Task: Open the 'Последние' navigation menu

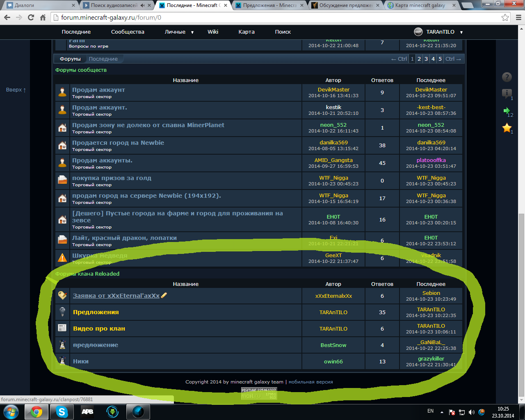Action: point(76,32)
